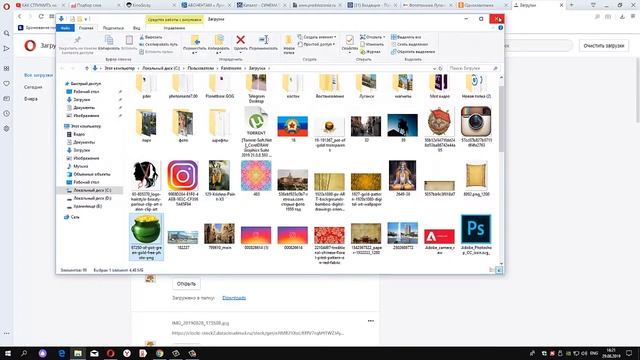Click Clear downloads button in Opera
This screenshot has height=360, width=640.
point(604,46)
